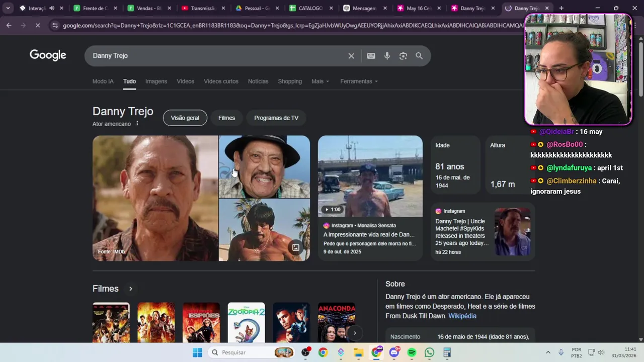Select the Visão geral chip
The image size is (644, 362).
(x=185, y=118)
